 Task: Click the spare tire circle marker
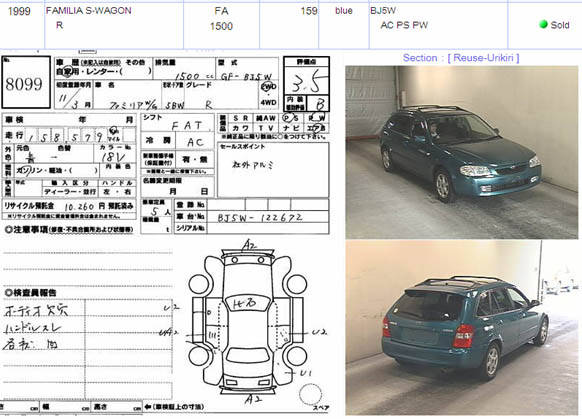pos(310,394)
